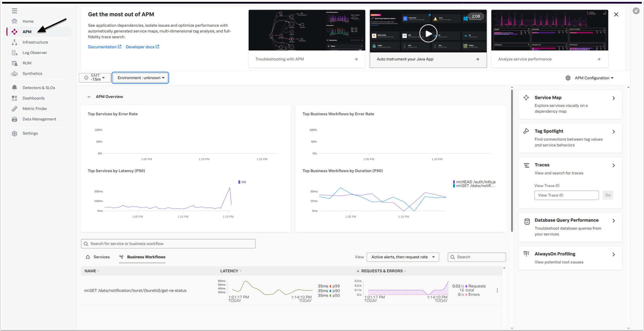Collapse the APM Overview section
Screen dimensions: 644x331
[89, 97]
